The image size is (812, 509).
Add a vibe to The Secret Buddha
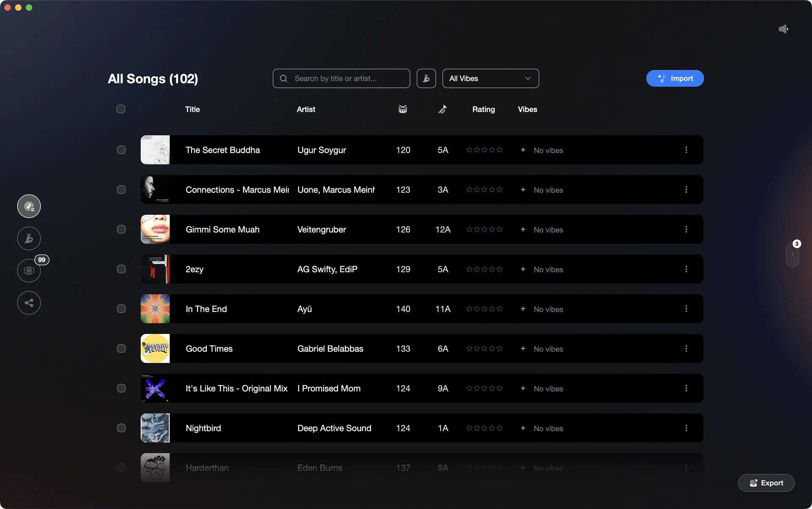click(523, 150)
